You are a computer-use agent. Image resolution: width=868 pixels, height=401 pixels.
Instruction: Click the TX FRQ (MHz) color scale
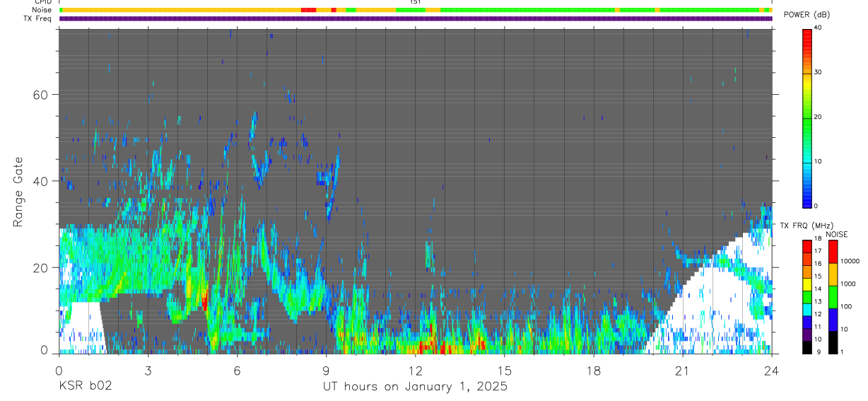click(807, 296)
